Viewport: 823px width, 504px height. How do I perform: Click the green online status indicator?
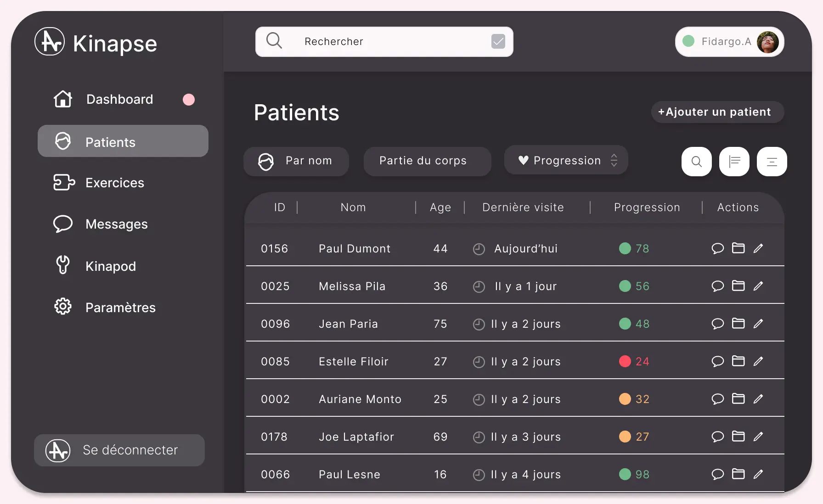click(x=688, y=41)
